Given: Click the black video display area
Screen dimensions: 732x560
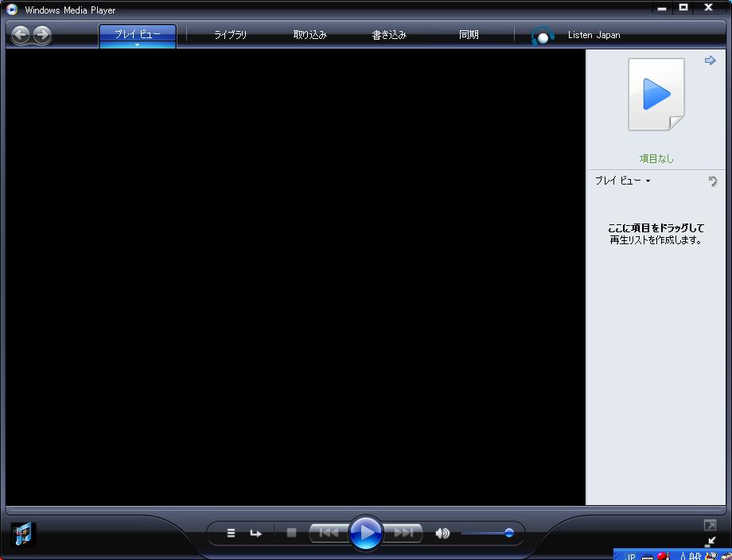Looking at the screenshot, I should tap(295, 277).
